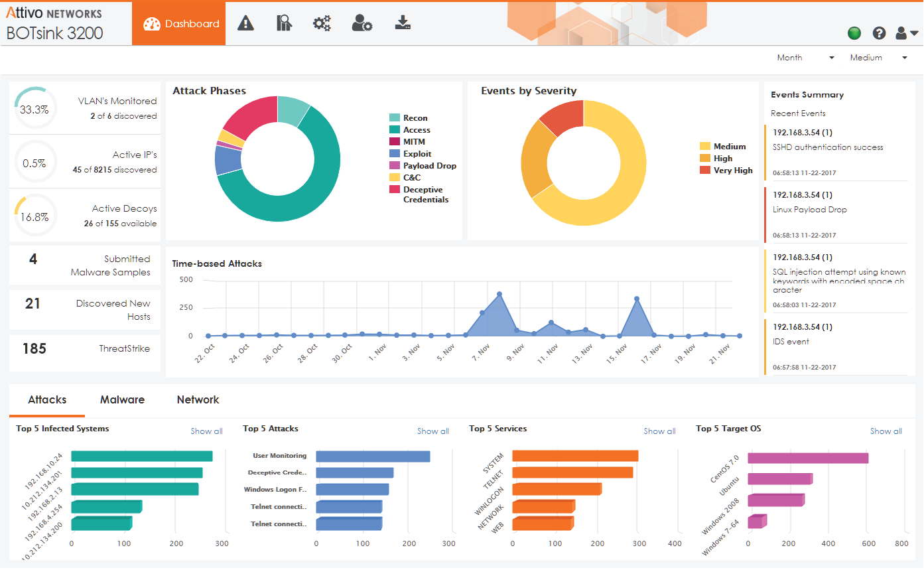Open the configuration gears icon

(322, 24)
